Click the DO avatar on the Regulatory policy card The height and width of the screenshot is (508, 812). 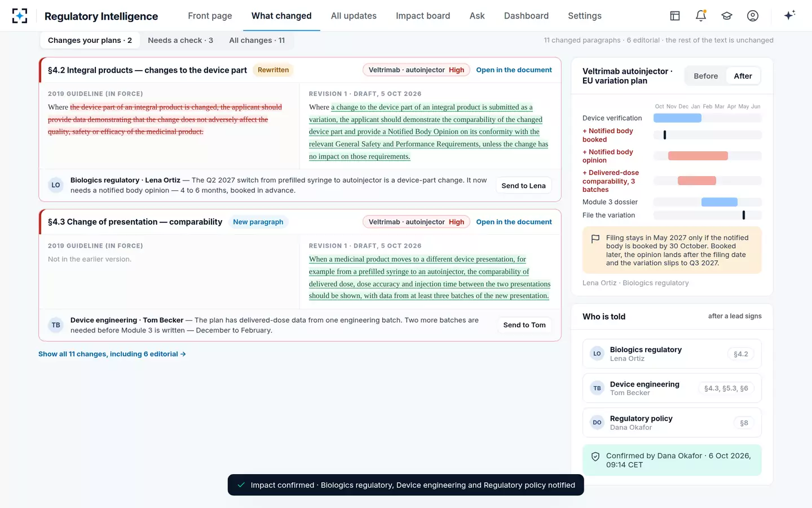click(597, 423)
